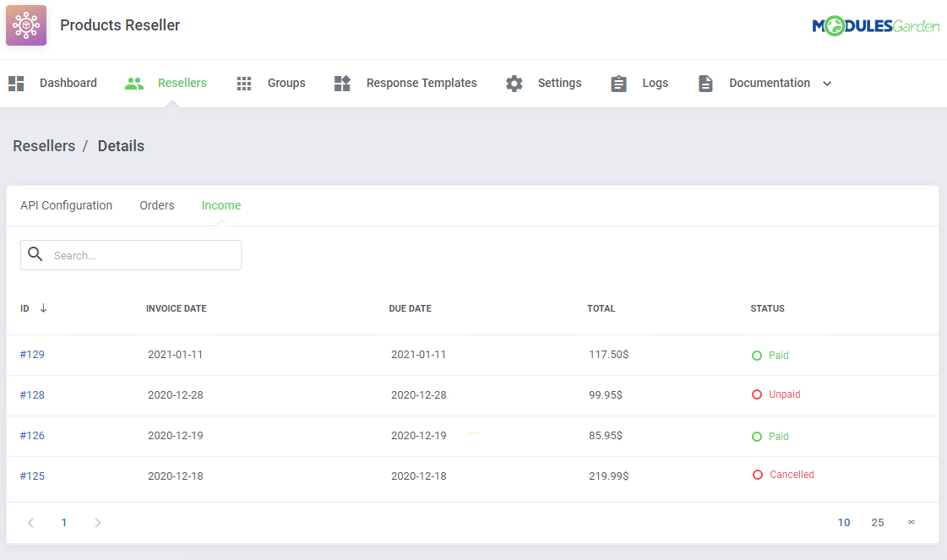Open invoice #128 link
Viewport: 947px width, 560px height.
pyautogui.click(x=32, y=395)
